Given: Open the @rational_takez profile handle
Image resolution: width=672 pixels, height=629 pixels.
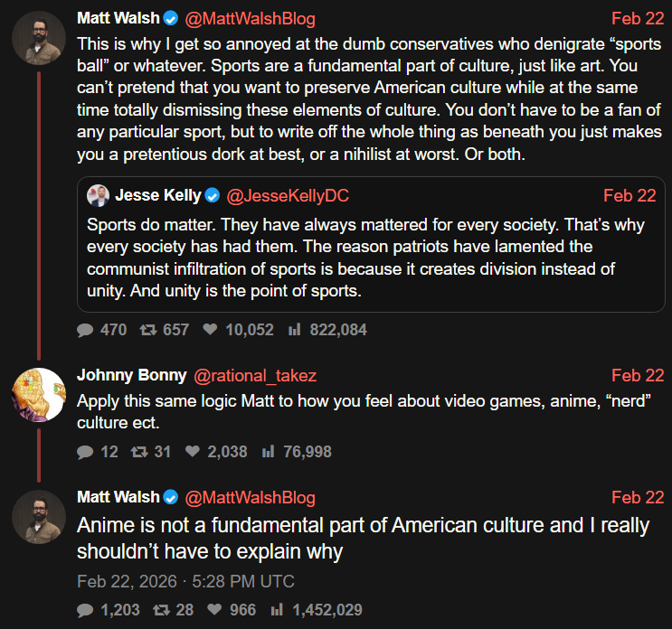Looking at the screenshot, I should pyautogui.click(x=255, y=375).
